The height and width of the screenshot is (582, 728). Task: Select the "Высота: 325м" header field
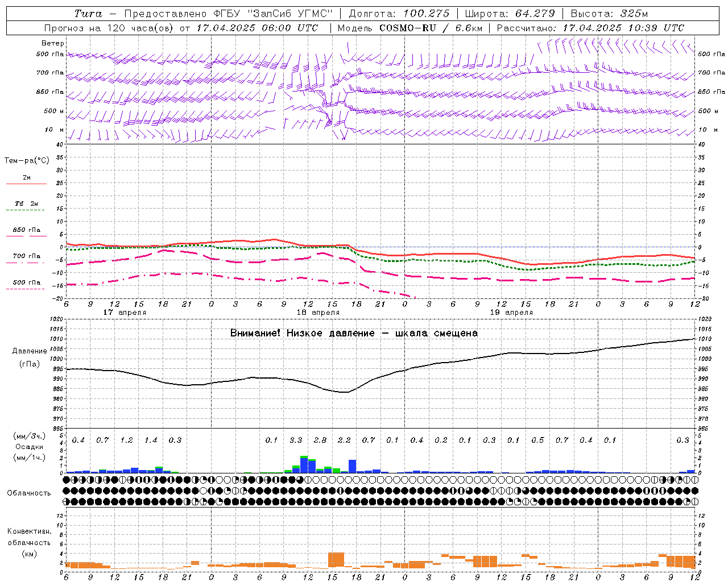609,14
